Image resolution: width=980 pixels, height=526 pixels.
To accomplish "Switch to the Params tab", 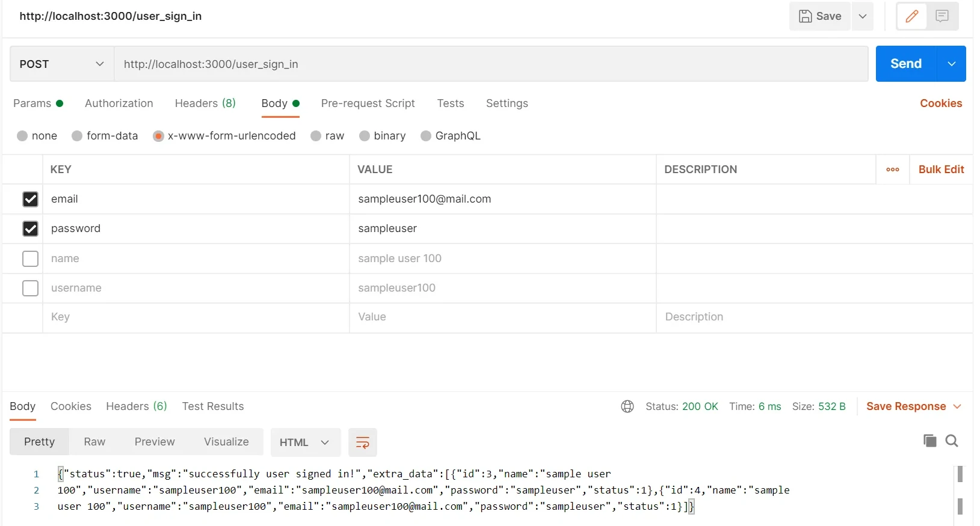I will [38, 103].
